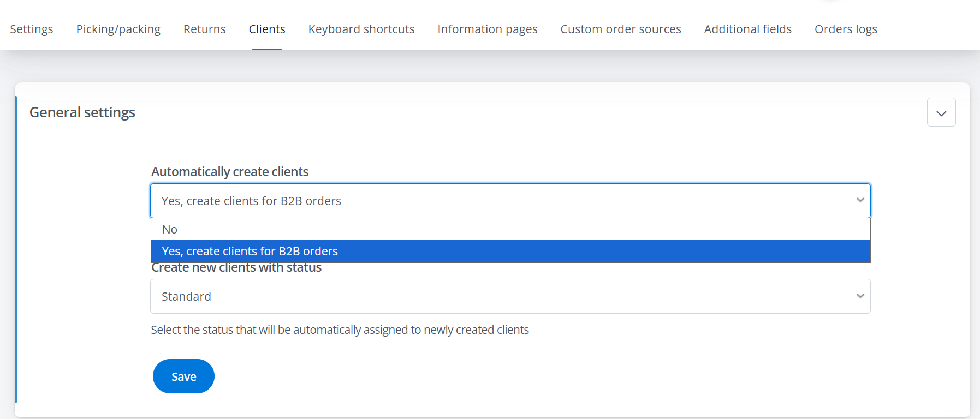
Task: Select the Clients tab
Action: tap(267, 29)
